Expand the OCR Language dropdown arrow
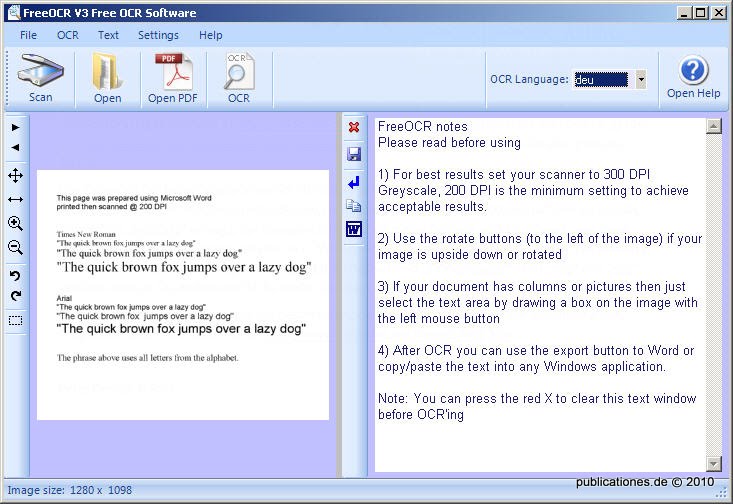 pyautogui.click(x=641, y=79)
